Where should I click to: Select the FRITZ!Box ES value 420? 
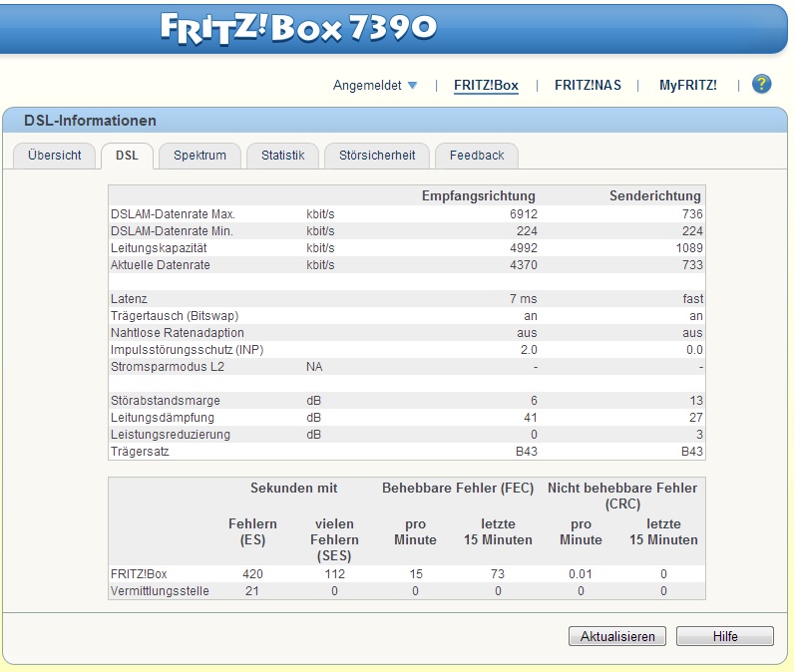coord(252,574)
